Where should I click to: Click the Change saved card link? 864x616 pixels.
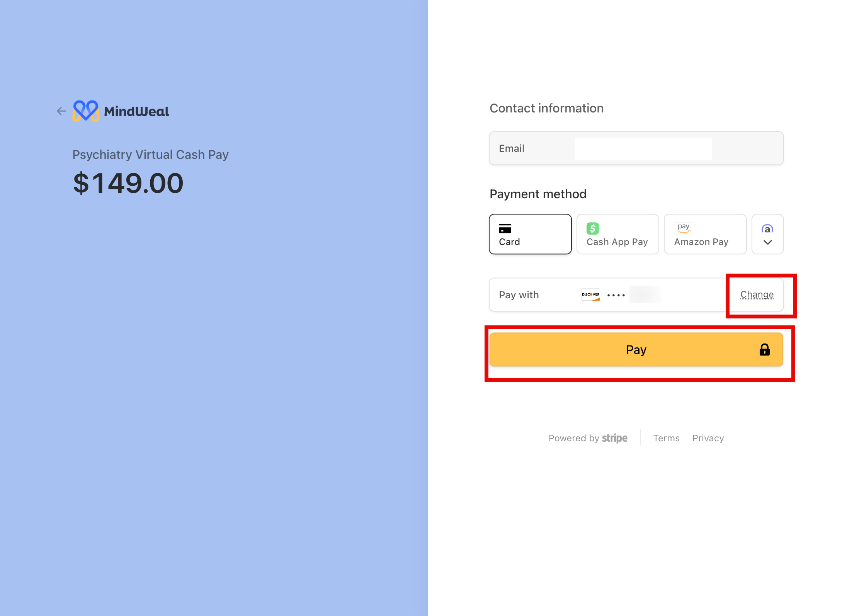point(757,294)
